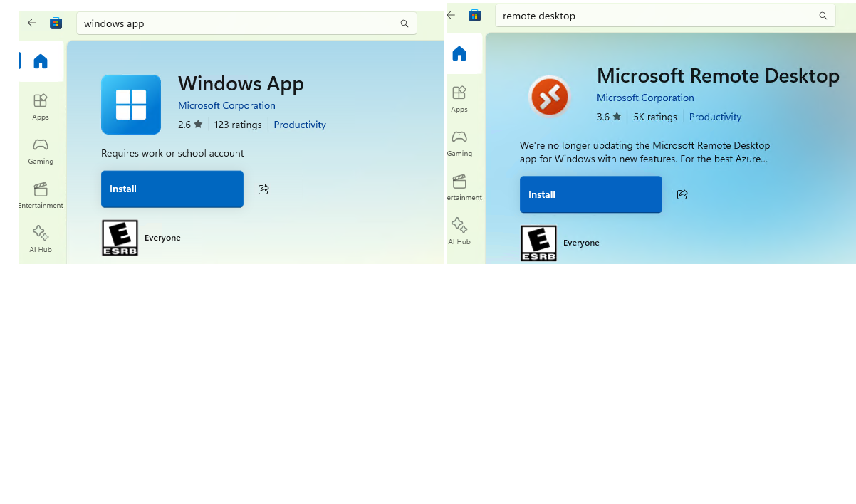
Task: Open the AI Hub section
Action: 41,238
